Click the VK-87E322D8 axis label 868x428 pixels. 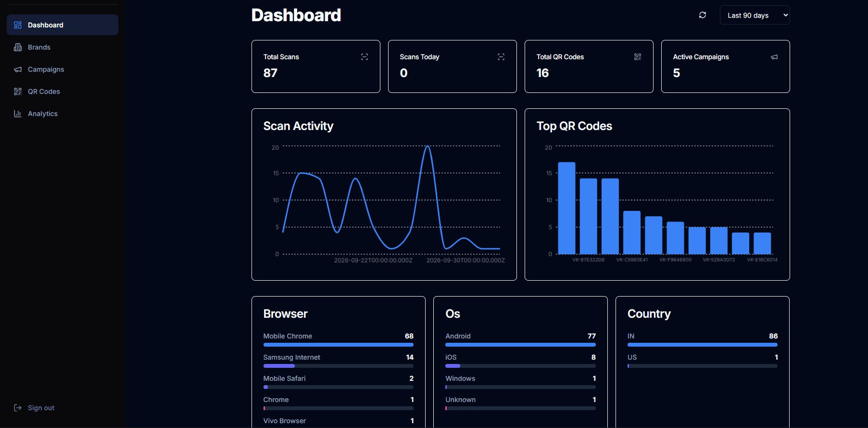point(588,260)
